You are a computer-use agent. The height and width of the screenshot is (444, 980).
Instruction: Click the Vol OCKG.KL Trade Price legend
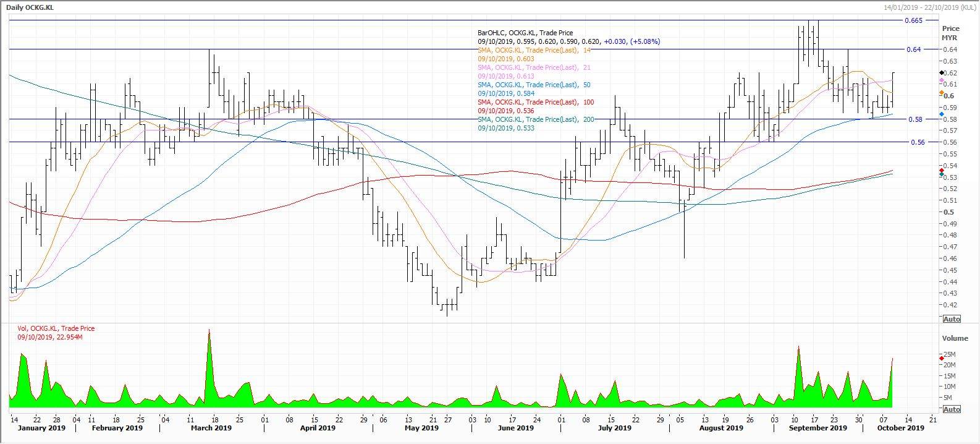point(56,328)
